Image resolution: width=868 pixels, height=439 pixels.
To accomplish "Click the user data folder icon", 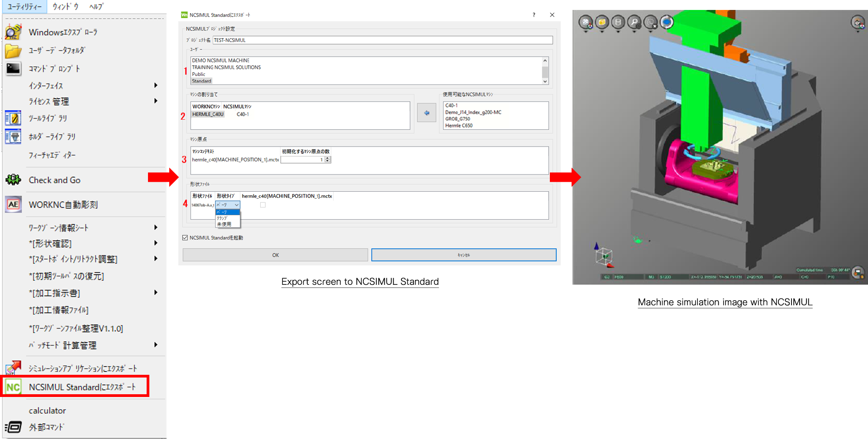I will [13, 51].
